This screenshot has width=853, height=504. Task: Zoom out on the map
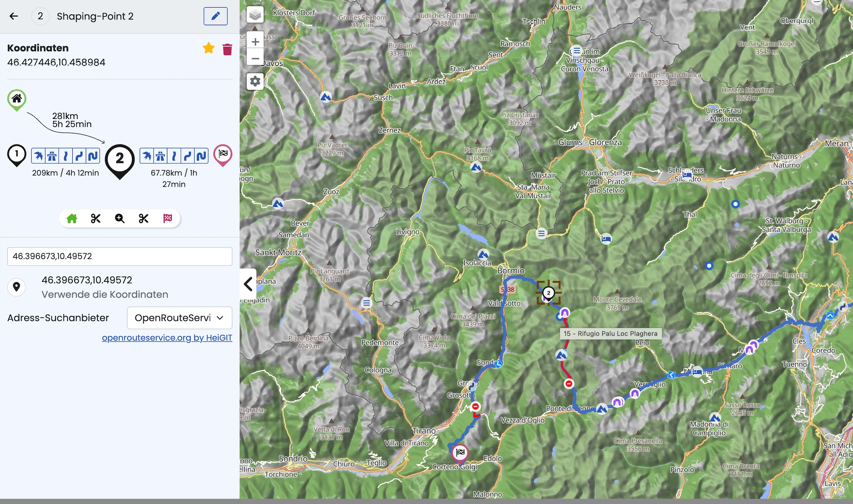pyautogui.click(x=255, y=58)
